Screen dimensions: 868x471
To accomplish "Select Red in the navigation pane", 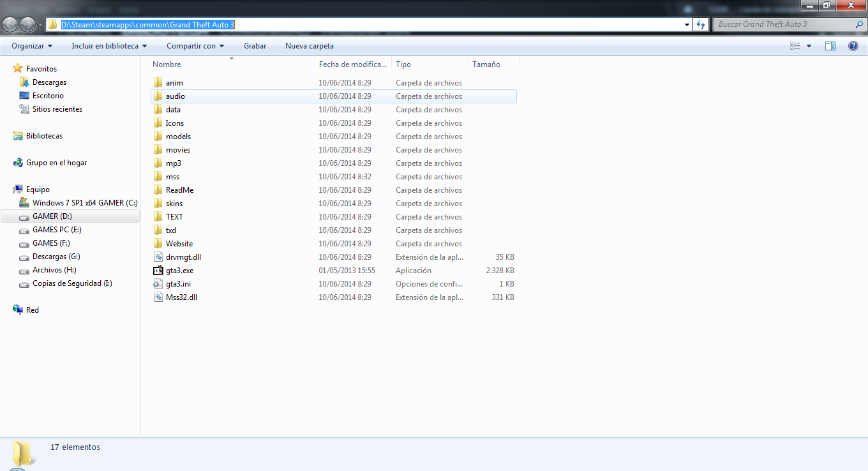I will pyautogui.click(x=32, y=310).
